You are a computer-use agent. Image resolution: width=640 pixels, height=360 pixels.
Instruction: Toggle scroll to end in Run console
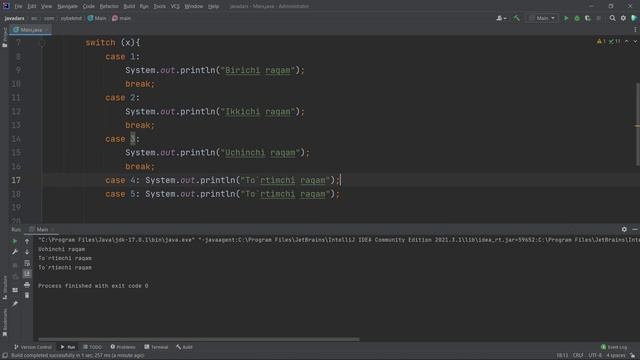click(x=27, y=273)
